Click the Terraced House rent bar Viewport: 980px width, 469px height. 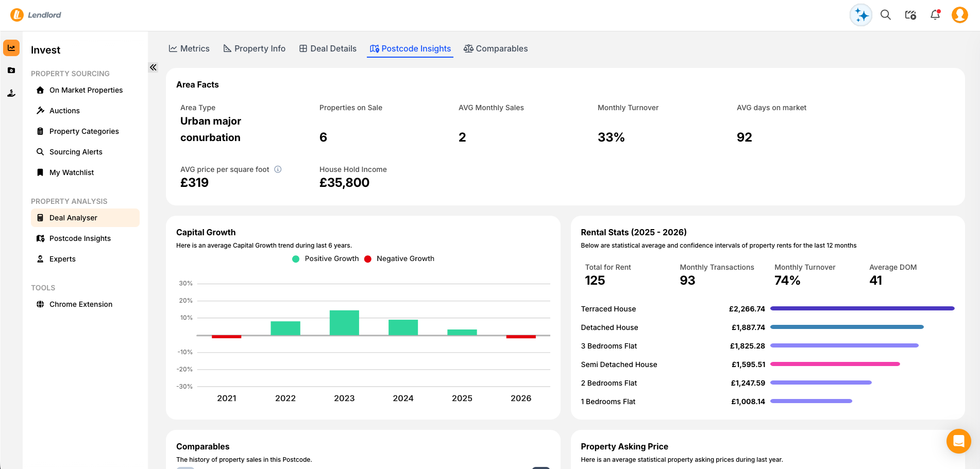tap(862, 309)
